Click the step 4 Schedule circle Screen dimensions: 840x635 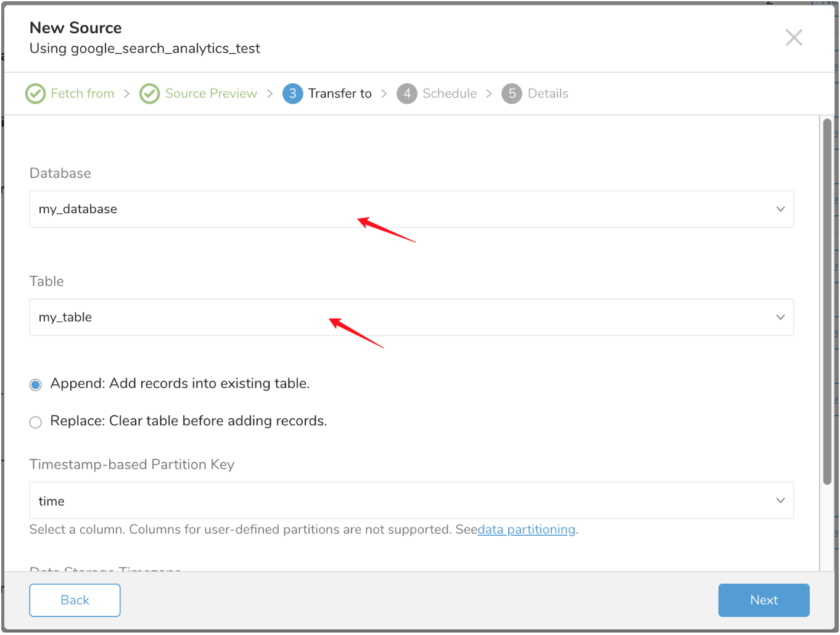click(406, 94)
